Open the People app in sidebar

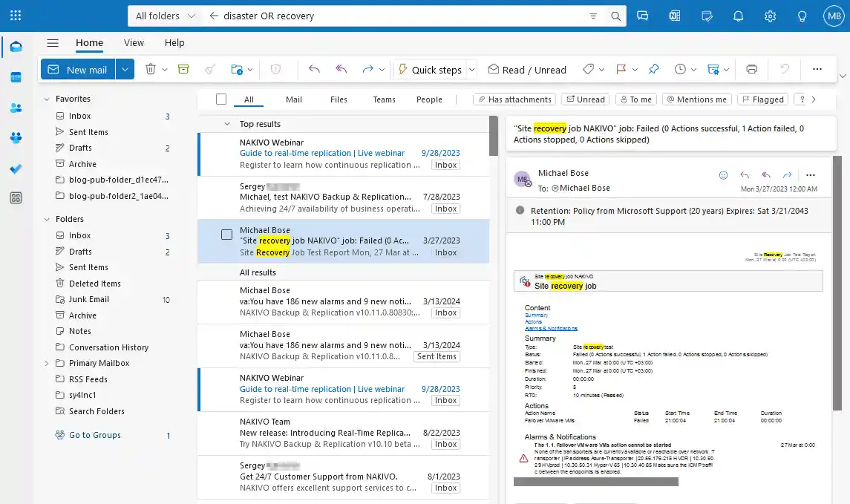(16, 108)
